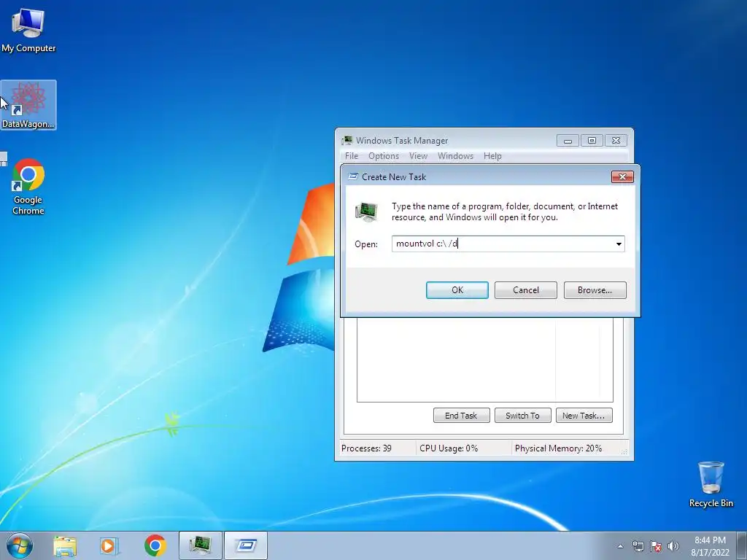Open the Task Manager Windows menu
747x560 pixels.
(x=455, y=156)
